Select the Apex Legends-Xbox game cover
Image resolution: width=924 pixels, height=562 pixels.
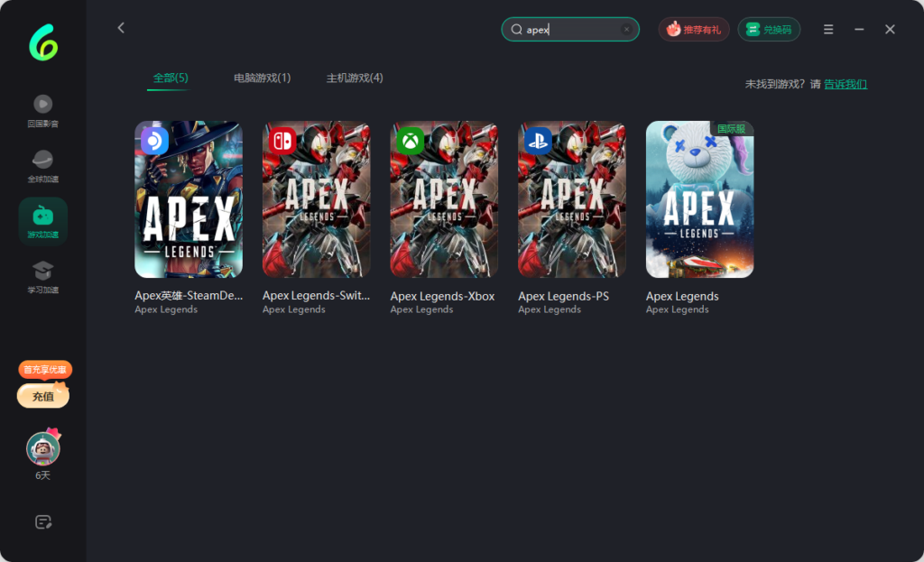tap(444, 199)
